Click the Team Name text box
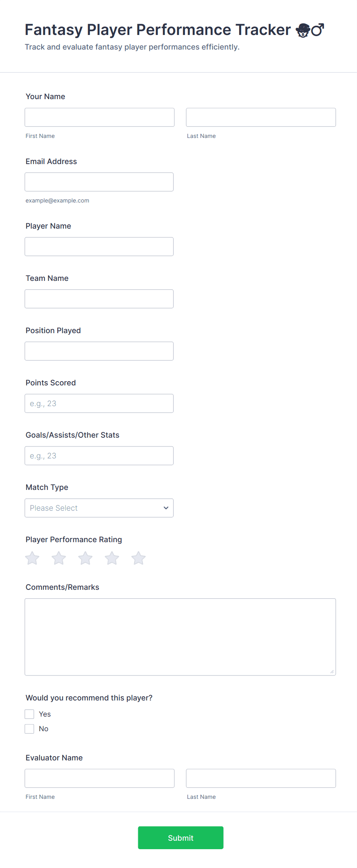The image size is (357, 868). pyautogui.click(x=99, y=299)
